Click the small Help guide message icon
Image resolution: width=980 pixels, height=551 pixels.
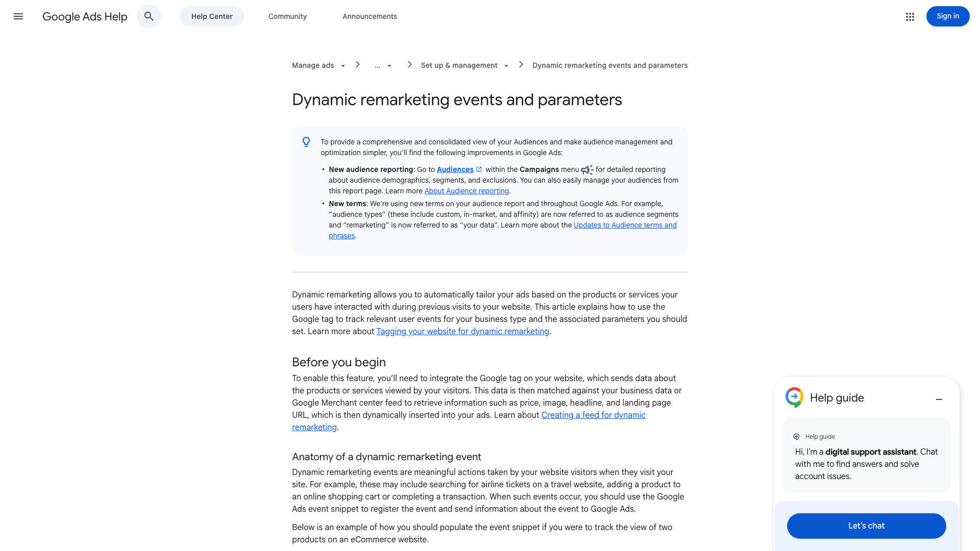coord(796,437)
